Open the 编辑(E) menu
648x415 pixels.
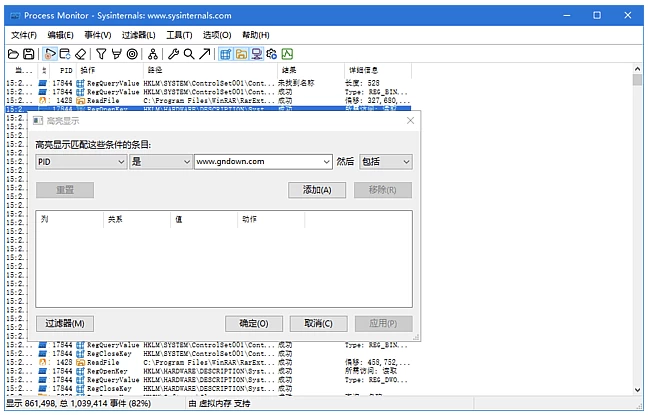(x=60, y=35)
